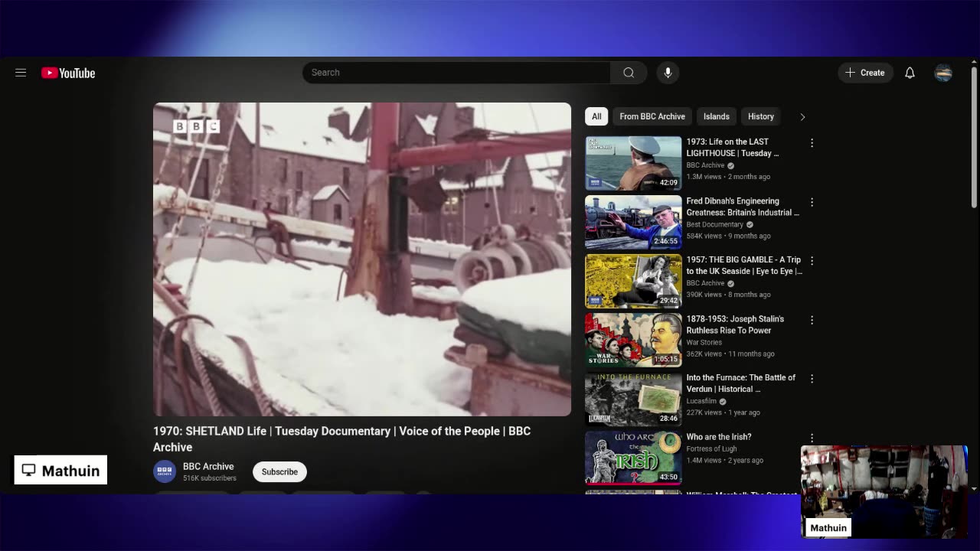Screen dimensions: 980x551
Task: Select the All filter chip
Action: click(596, 116)
